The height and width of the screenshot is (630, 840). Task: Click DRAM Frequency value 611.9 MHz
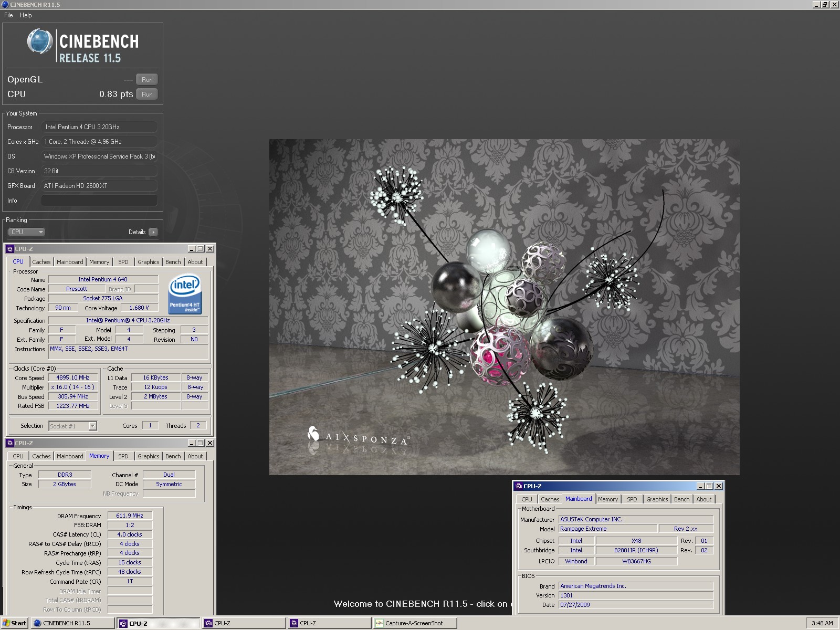tap(130, 516)
